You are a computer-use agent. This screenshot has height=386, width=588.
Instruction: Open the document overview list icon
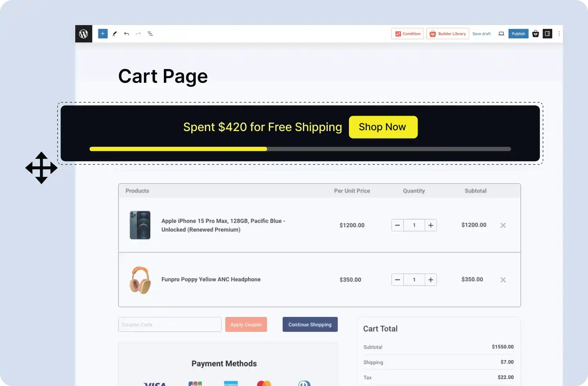tap(150, 33)
